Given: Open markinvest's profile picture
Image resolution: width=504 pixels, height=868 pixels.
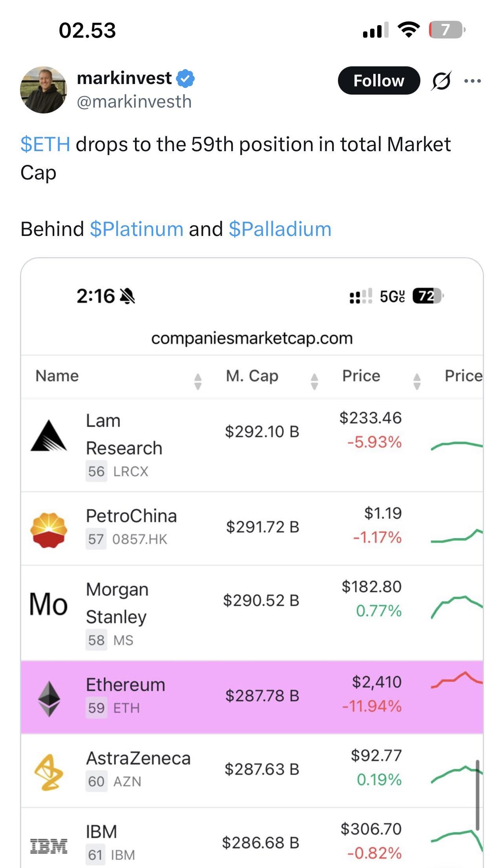Looking at the screenshot, I should pos(43,90).
